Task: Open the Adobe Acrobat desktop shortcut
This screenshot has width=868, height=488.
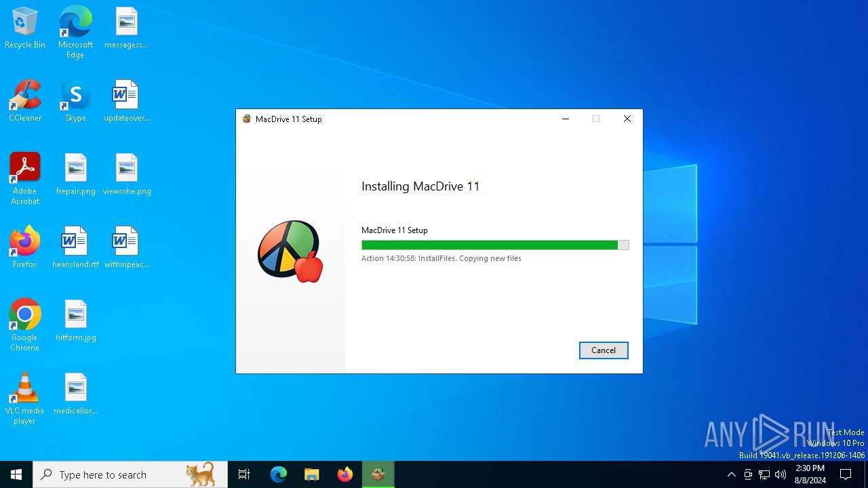Action: pos(25,179)
